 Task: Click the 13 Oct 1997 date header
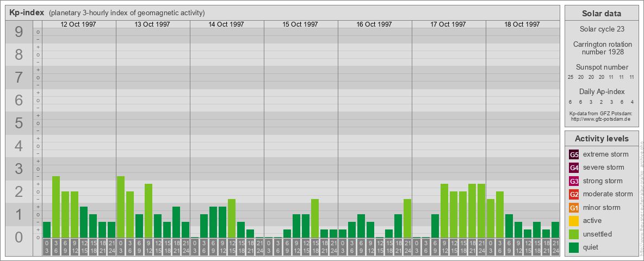click(x=152, y=24)
